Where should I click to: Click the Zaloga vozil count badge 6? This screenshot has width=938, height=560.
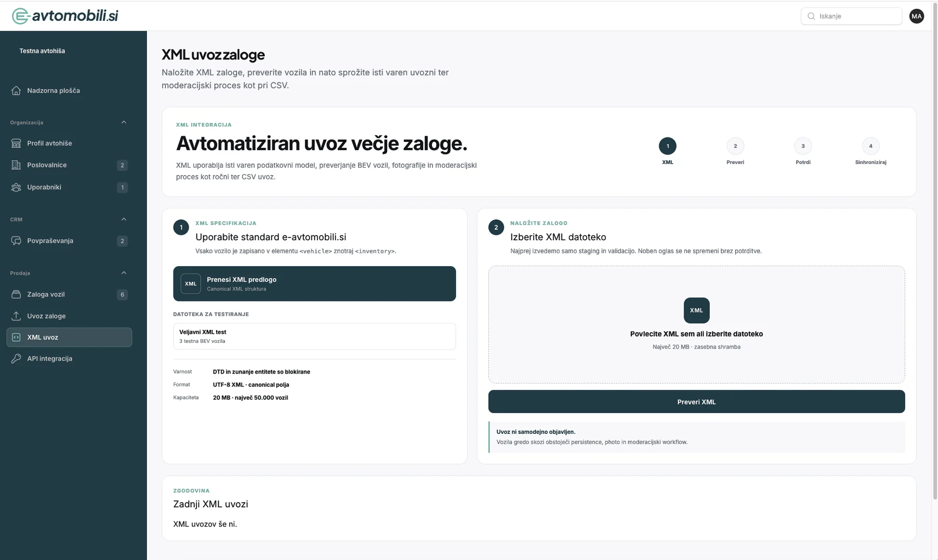point(122,294)
